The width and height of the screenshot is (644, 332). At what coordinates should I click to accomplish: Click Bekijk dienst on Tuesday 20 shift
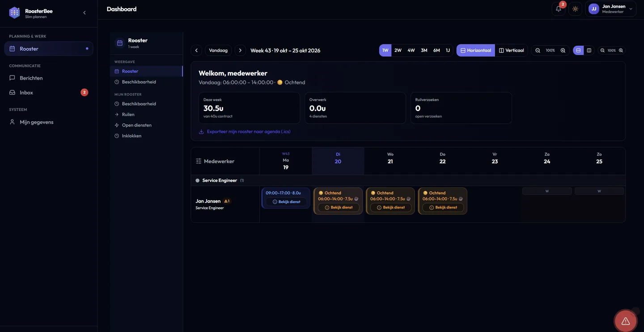[x=339, y=208]
